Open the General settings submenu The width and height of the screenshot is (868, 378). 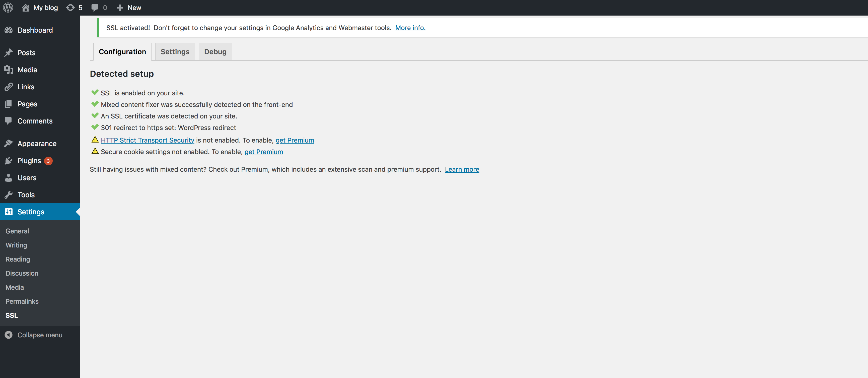[17, 231]
